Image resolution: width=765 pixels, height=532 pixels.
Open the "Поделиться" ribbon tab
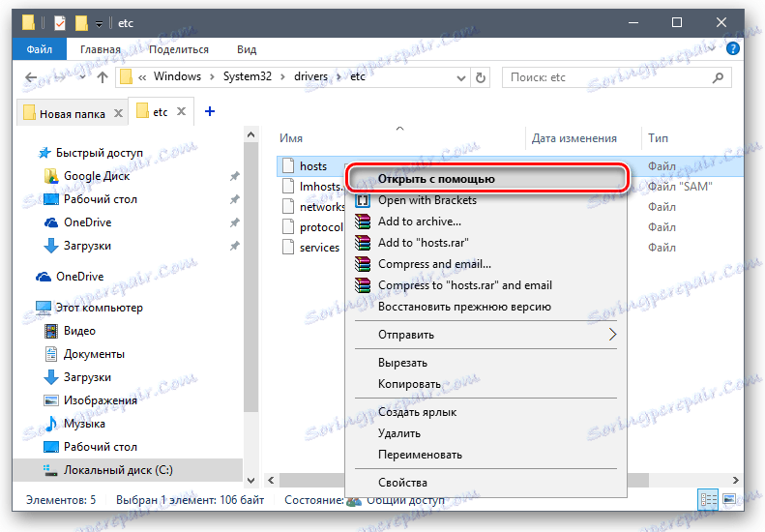click(x=179, y=49)
